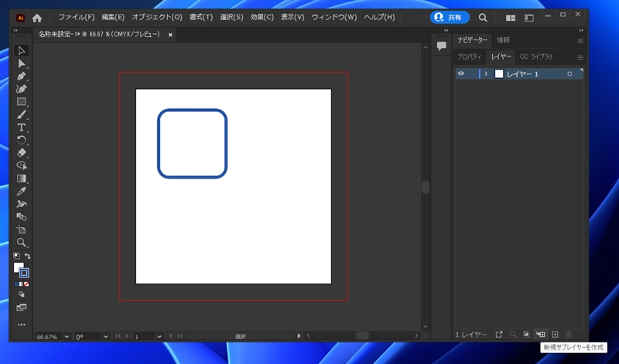Select the Type tool
Image resolution: width=619 pixels, height=364 pixels.
pyautogui.click(x=22, y=128)
